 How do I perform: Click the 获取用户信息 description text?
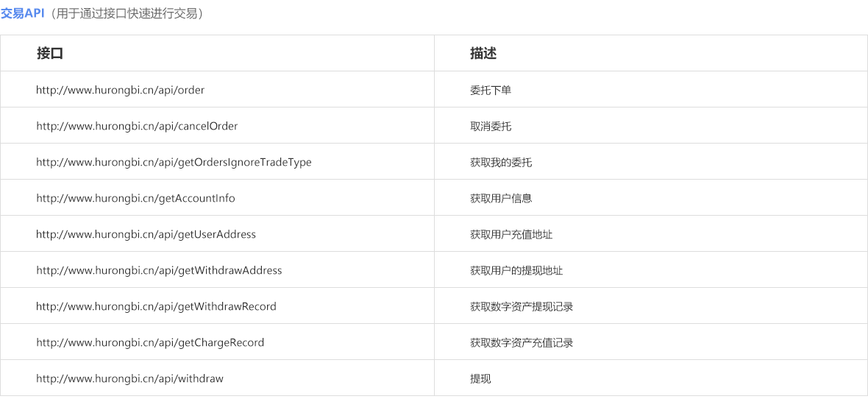pyautogui.click(x=501, y=198)
